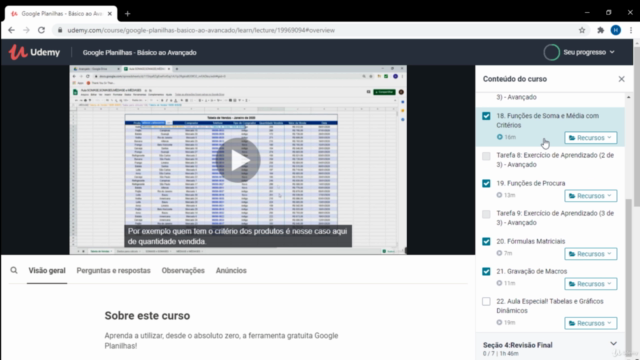Viewport: 640px width, 360px height.
Task: Open the browser extensions puzzle icon
Action: 600,30
